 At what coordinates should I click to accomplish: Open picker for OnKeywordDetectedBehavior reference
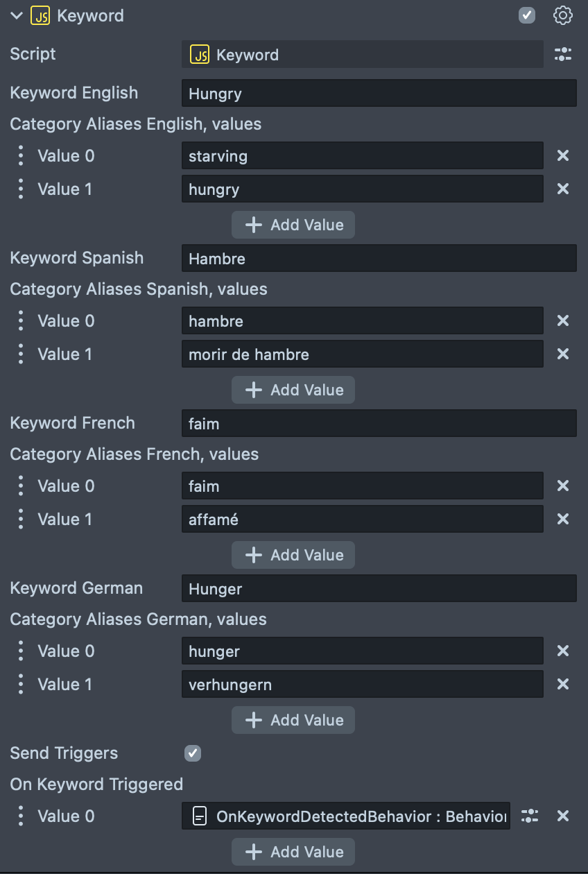point(530,816)
